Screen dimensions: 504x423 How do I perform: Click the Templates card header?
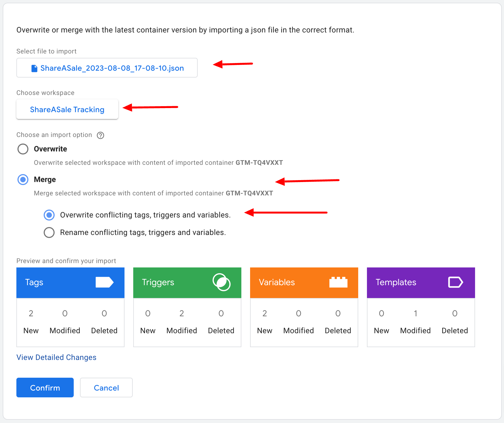tap(421, 282)
